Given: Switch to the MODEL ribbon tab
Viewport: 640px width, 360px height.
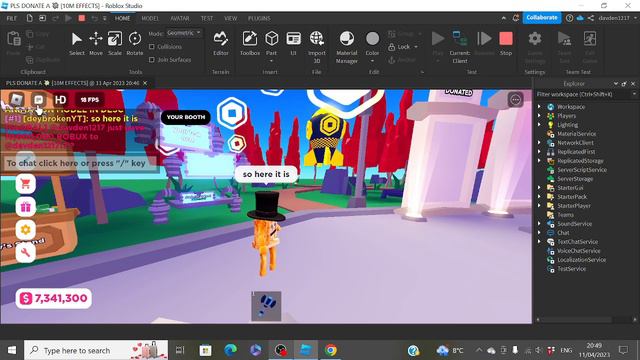Looking at the screenshot, I should click(150, 18).
